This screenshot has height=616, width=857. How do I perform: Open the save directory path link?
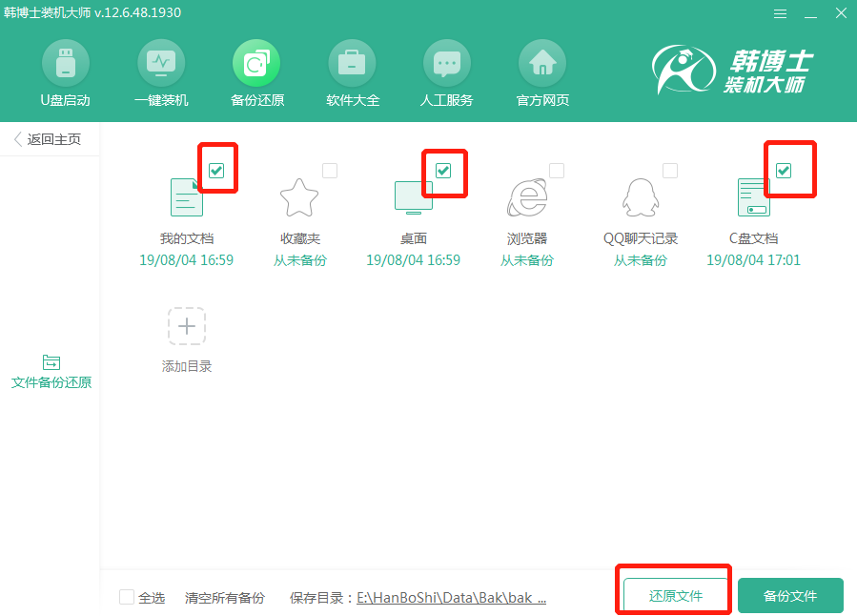(451, 596)
